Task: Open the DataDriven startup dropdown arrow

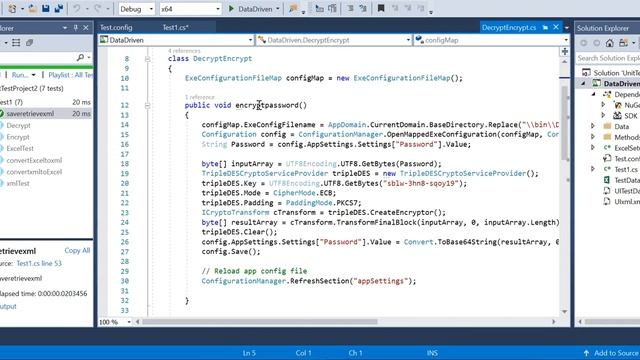Action: (278, 9)
